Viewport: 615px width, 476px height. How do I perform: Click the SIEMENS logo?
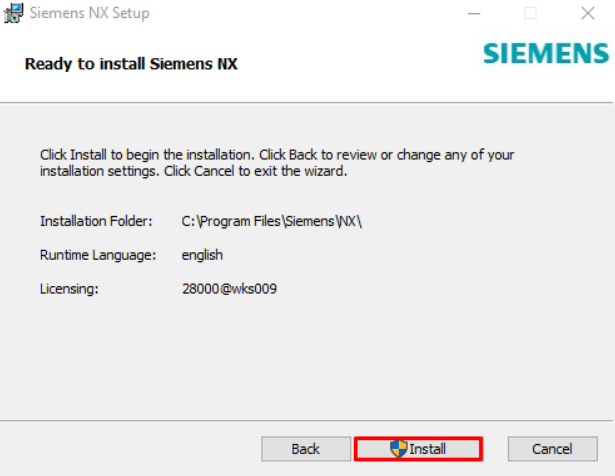pyautogui.click(x=546, y=53)
